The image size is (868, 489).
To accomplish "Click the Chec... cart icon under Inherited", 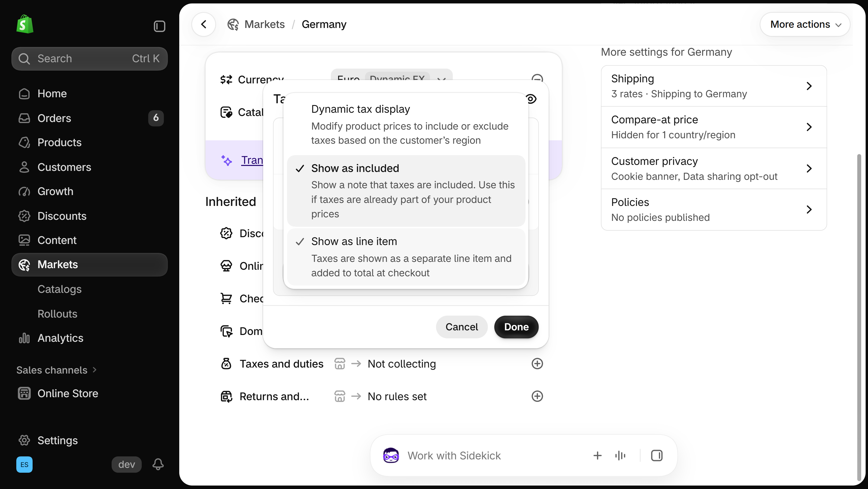I will tap(226, 299).
